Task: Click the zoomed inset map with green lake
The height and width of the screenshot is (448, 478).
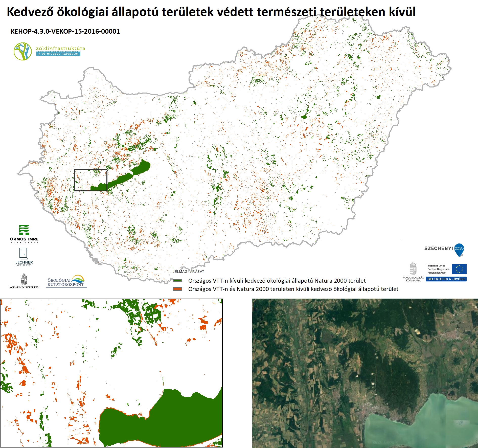Action: click(x=111, y=373)
